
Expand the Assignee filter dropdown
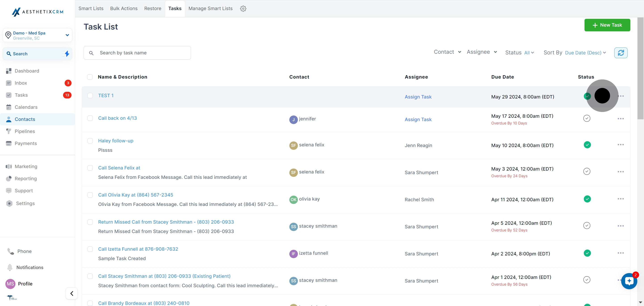tap(482, 52)
